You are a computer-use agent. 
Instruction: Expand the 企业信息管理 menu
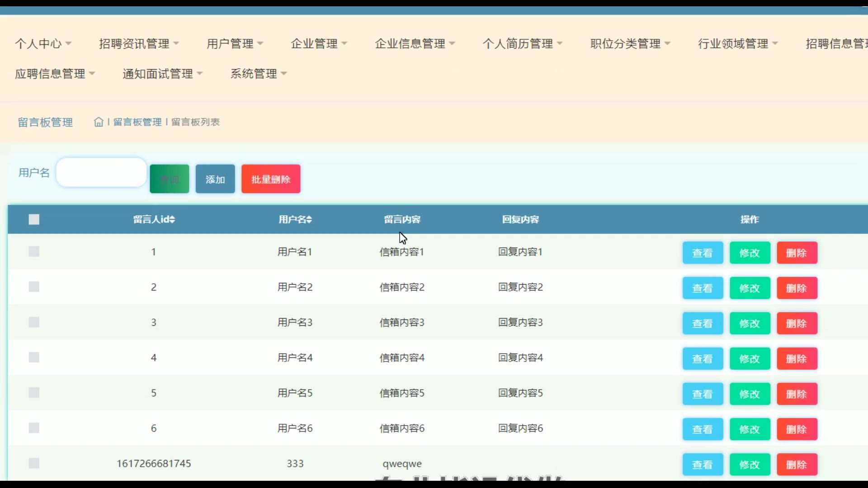point(415,44)
